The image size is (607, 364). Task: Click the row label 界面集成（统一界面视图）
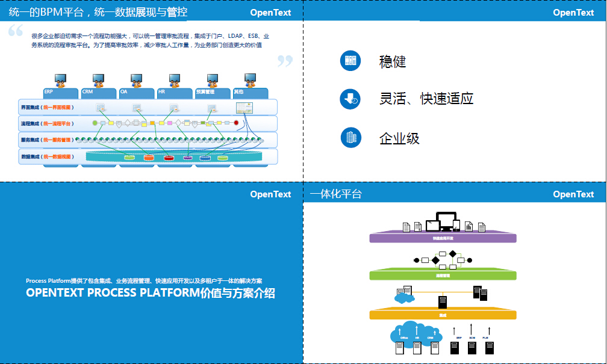click(x=47, y=108)
